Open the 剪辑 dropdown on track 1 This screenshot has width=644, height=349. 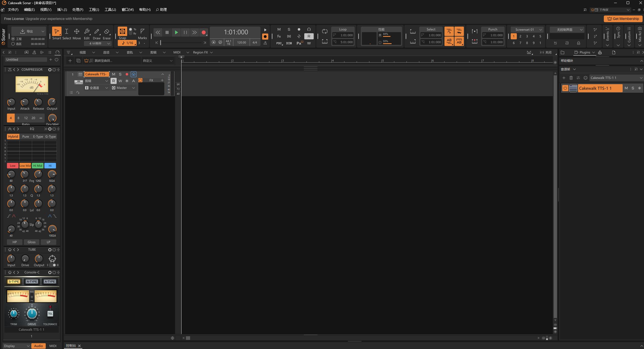(x=96, y=81)
